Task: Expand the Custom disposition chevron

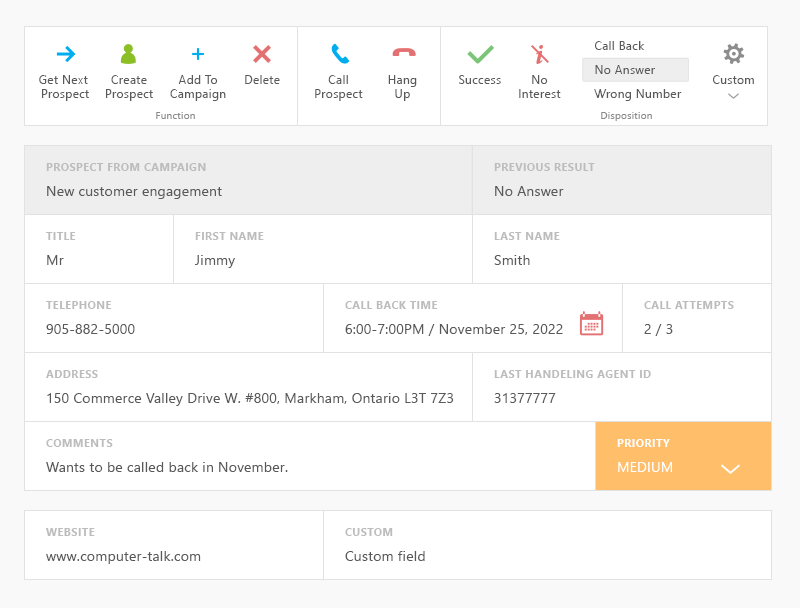Action: 733,96
